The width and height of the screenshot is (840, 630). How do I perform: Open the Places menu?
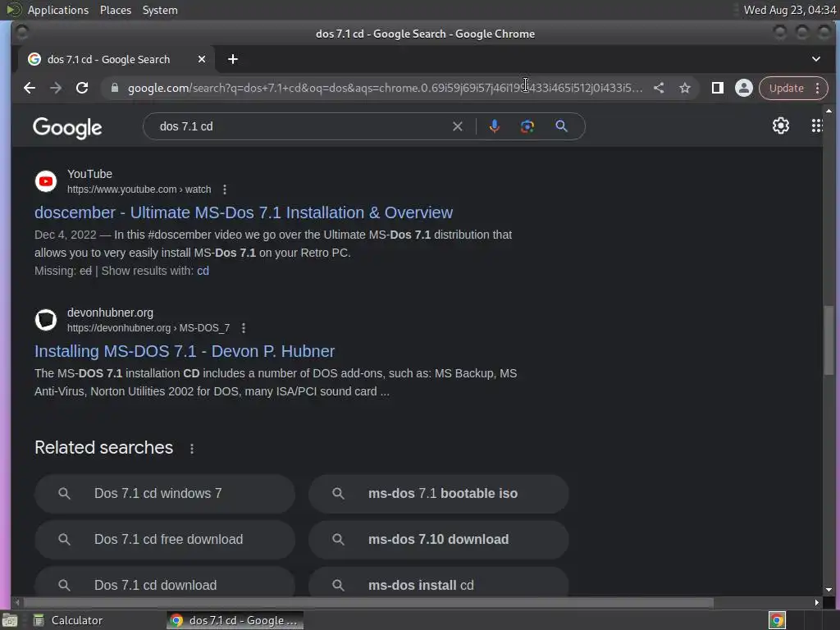pos(116,10)
